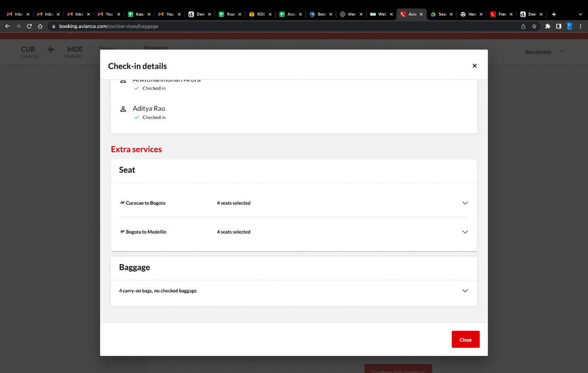Image resolution: width=588 pixels, height=373 pixels.
Task: Close the RDS tab
Action: (x=269, y=14)
